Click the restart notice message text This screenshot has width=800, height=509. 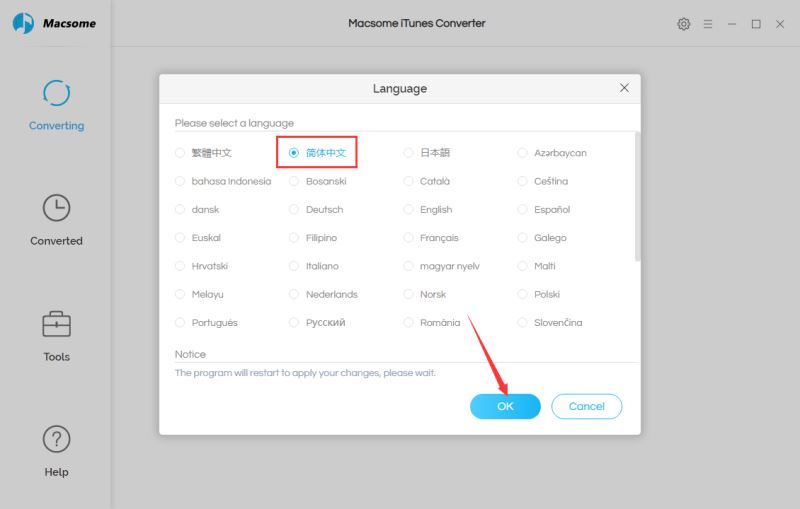pos(305,373)
